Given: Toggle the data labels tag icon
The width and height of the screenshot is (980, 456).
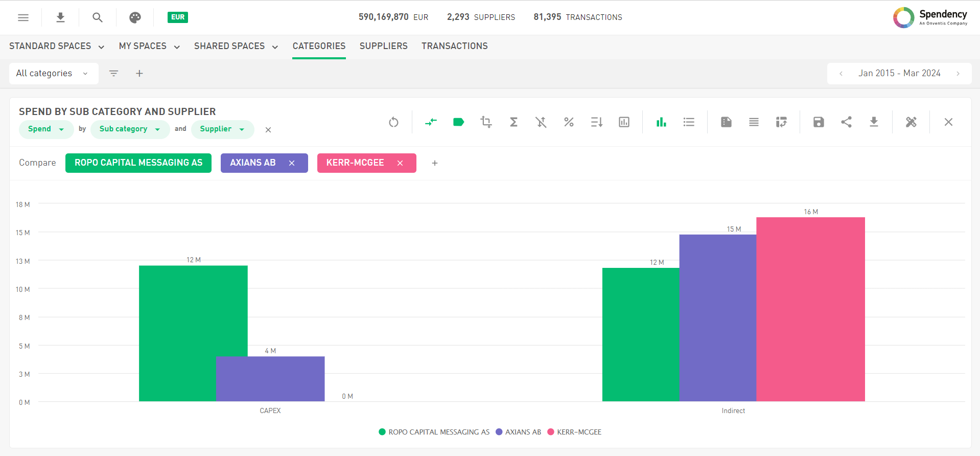Looking at the screenshot, I should (458, 122).
